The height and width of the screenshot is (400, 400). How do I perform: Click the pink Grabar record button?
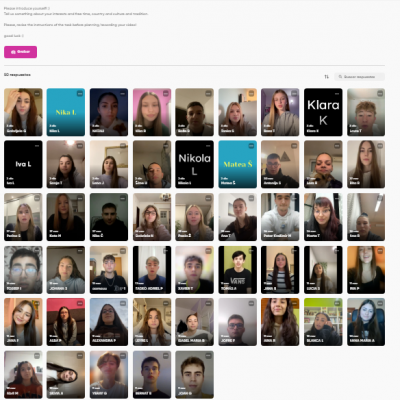(x=20, y=52)
